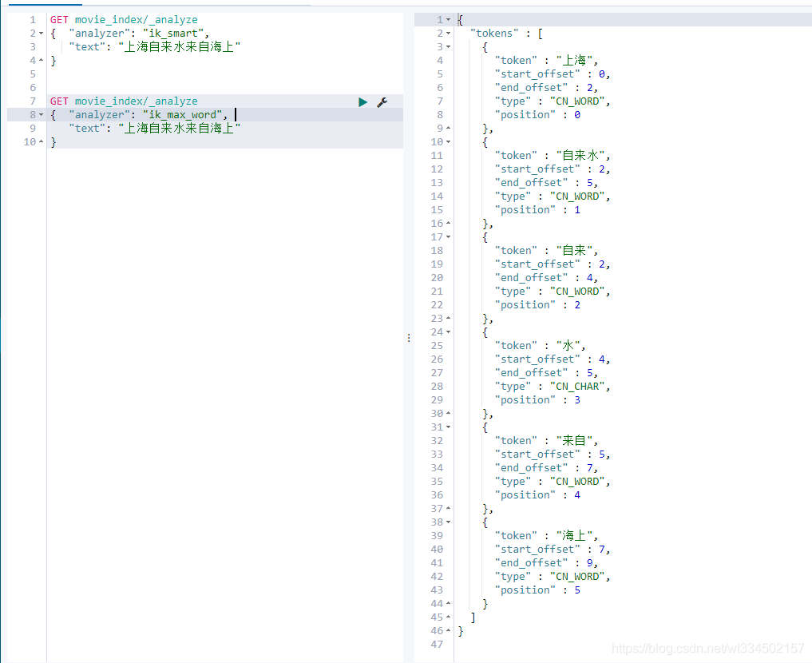Click response line number 47

tap(437, 645)
